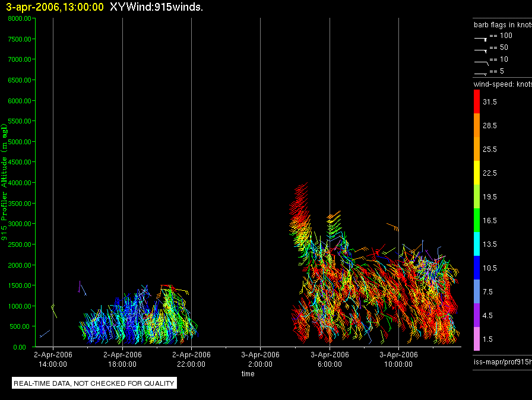Click the 22.5 wind-speed legend value

tap(490, 173)
